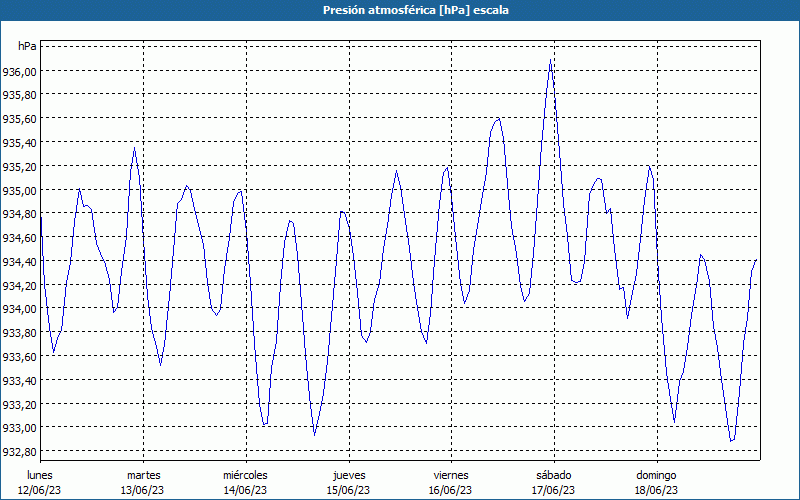Click the 12/06/23 date label
This screenshot has height=500, width=800.
(40, 490)
